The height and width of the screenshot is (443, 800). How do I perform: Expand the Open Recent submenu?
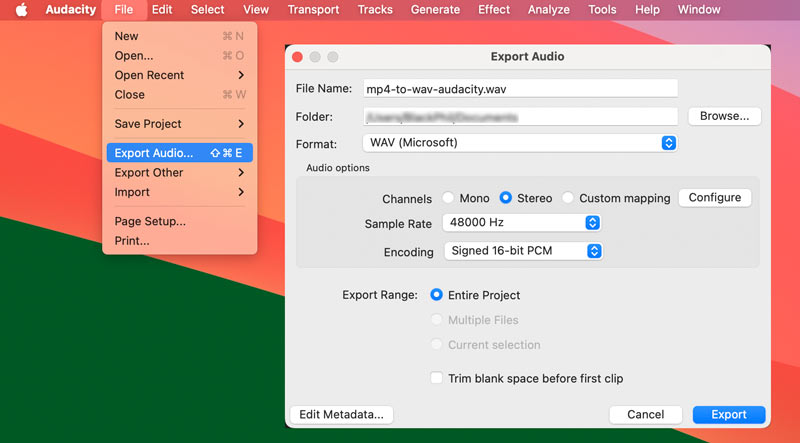180,75
